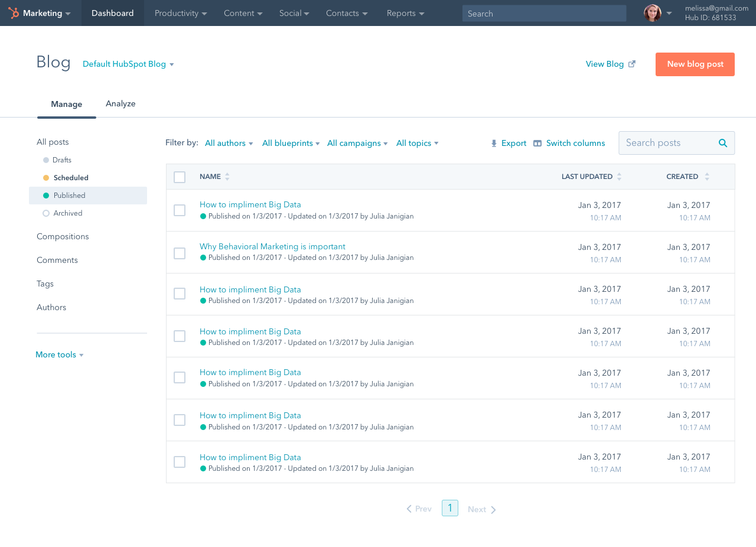Screen dimensions: 756x547
Task: Click the HubSpot sprocket logo
Action: click(x=14, y=13)
